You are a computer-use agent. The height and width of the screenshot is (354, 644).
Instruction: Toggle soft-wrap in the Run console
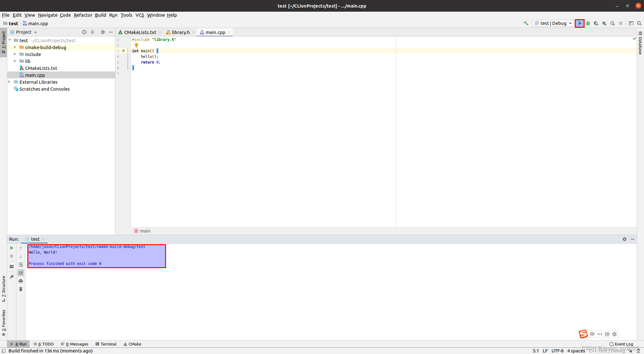[21, 265]
